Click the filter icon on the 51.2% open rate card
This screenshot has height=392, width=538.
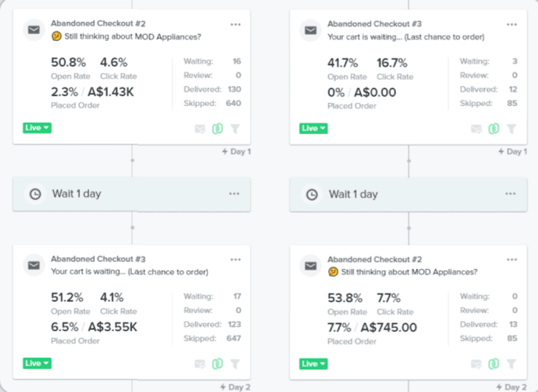coord(235,364)
